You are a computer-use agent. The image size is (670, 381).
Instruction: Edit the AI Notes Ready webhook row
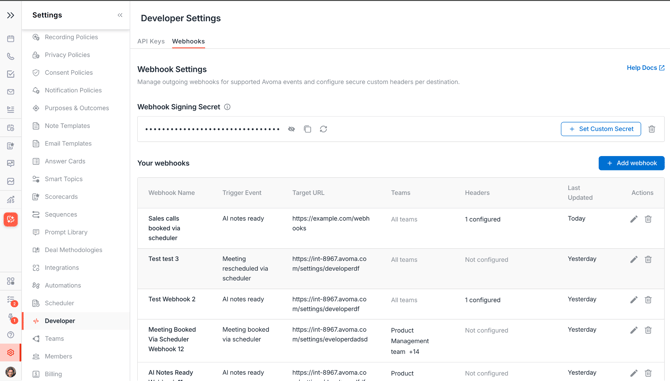(634, 373)
